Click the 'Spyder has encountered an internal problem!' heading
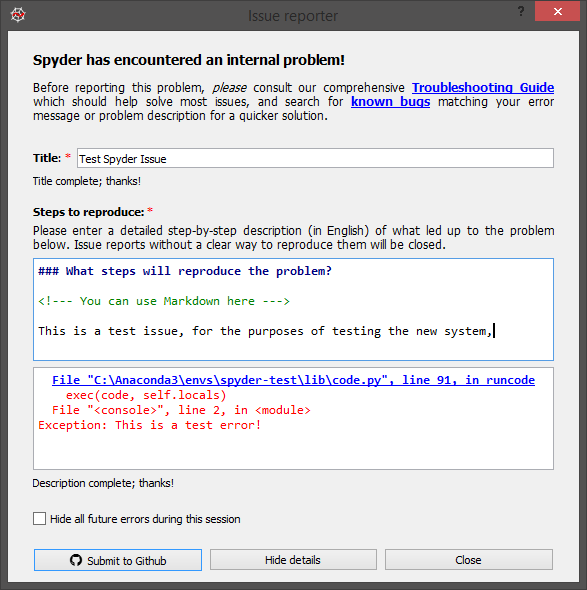Image resolution: width=587 pixels, height=590 pixels. click(189, 60)
